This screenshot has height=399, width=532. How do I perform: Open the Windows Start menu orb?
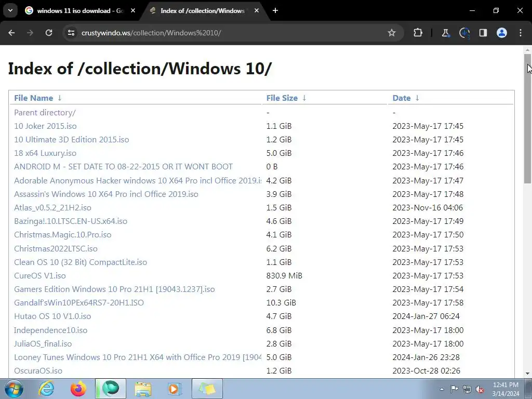pos(14,389)
